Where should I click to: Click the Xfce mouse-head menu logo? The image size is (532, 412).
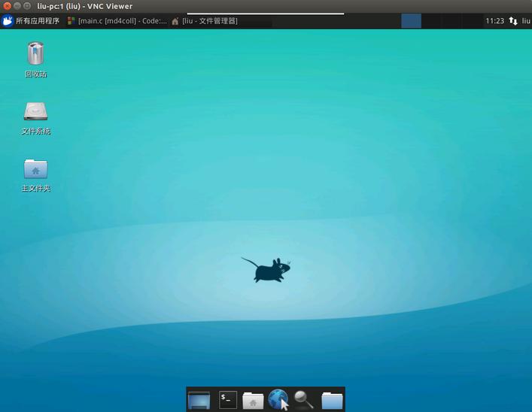click(7, 21)
